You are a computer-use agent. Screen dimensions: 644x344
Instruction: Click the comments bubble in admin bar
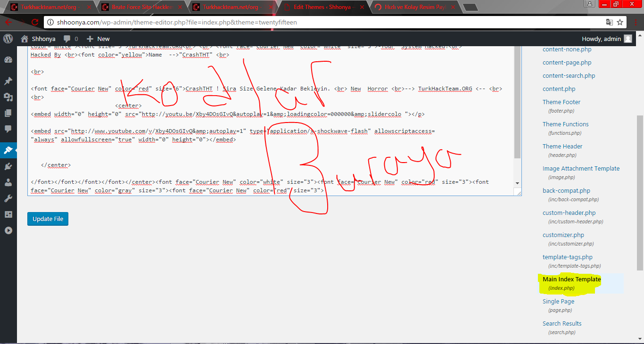click(71, 39)
